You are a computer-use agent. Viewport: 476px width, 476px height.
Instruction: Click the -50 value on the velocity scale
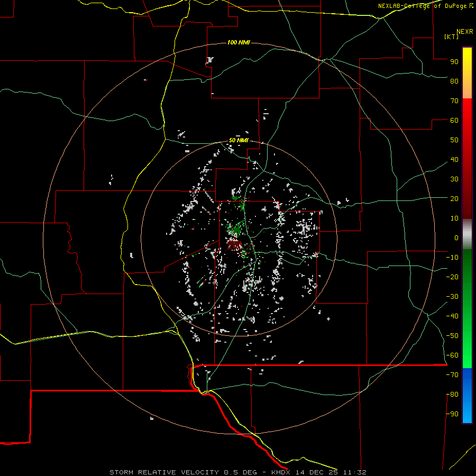(x=452, y=336)
